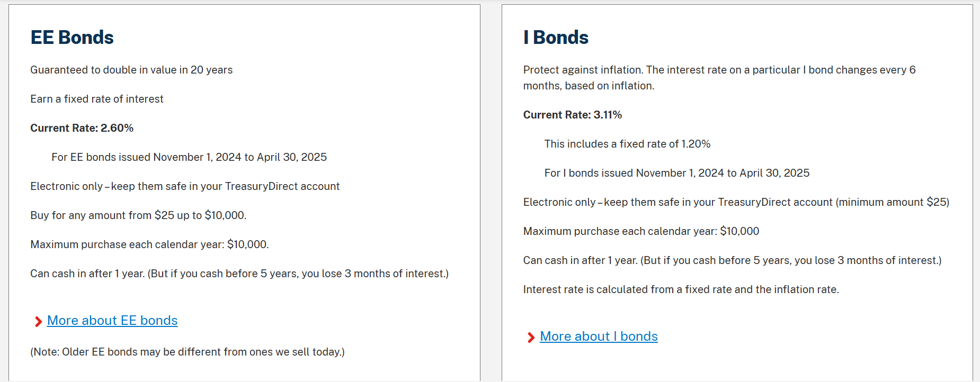Click the inflation protection description paragraph
The width and height of the screenshot is (980, 382).
[x=719, y=77]
